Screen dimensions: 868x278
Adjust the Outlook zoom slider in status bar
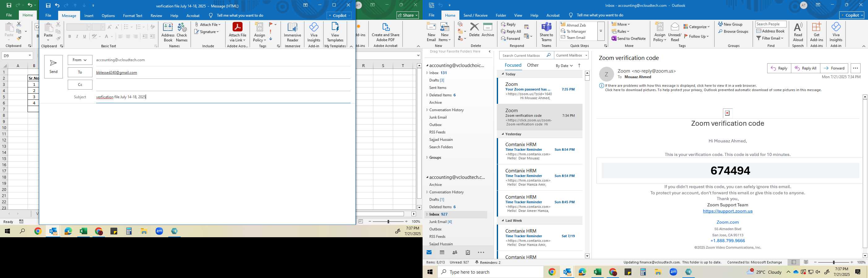point(834,262)
